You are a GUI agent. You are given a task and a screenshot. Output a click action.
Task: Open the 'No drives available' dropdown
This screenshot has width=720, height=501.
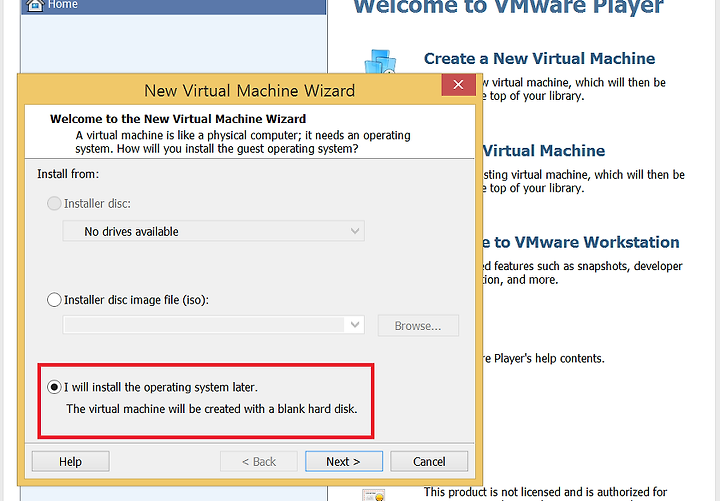(214, 231)
